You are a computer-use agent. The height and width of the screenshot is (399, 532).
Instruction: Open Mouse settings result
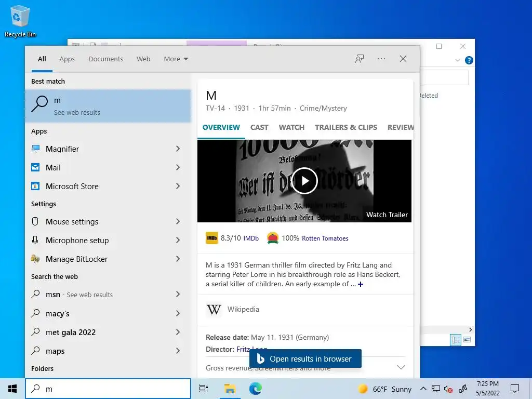pos(108,221)
